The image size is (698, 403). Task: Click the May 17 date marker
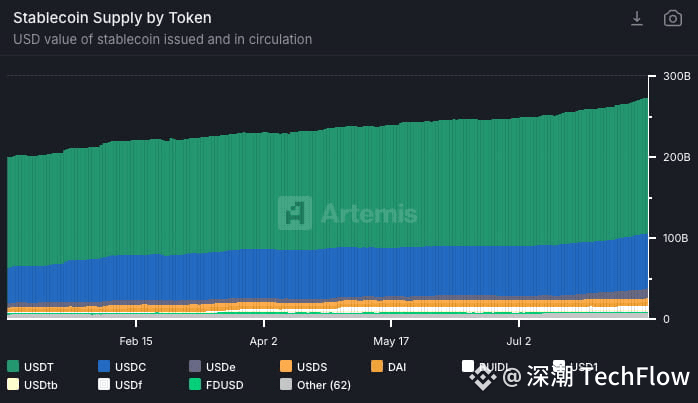[391, 341]
